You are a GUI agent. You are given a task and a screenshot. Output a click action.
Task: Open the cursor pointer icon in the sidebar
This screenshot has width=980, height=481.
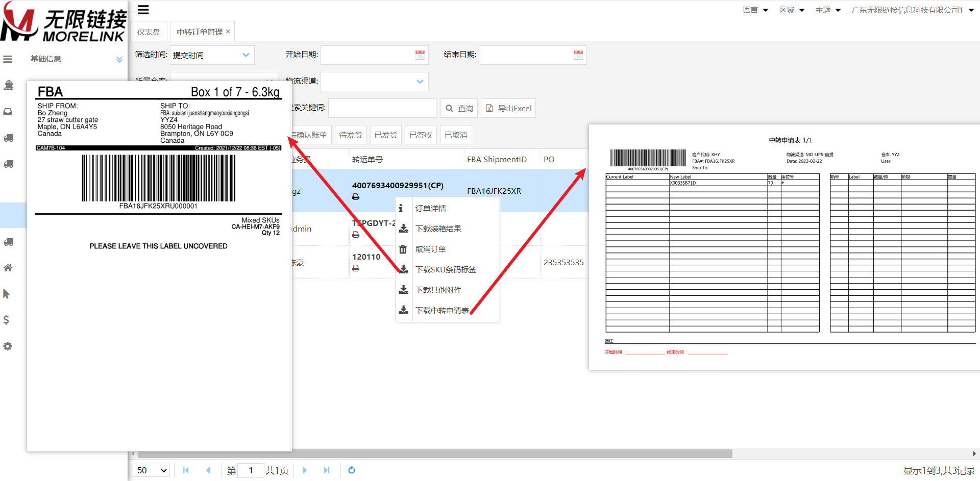[x=7, y=294]
